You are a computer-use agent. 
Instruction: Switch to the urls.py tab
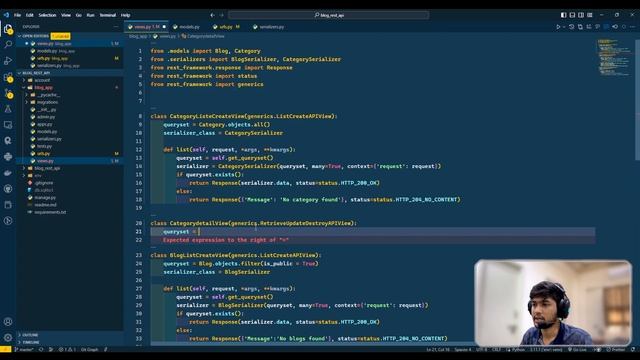227,27
